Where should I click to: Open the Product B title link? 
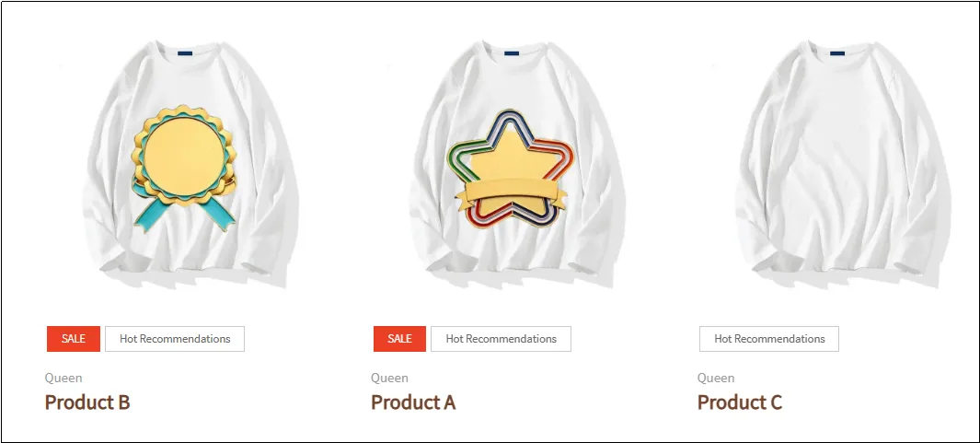(87, 402)
